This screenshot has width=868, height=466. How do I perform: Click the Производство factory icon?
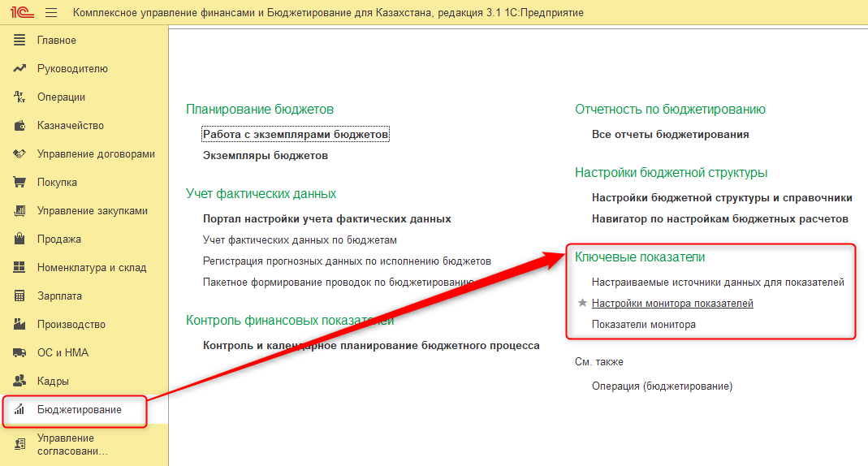(19, 324)
